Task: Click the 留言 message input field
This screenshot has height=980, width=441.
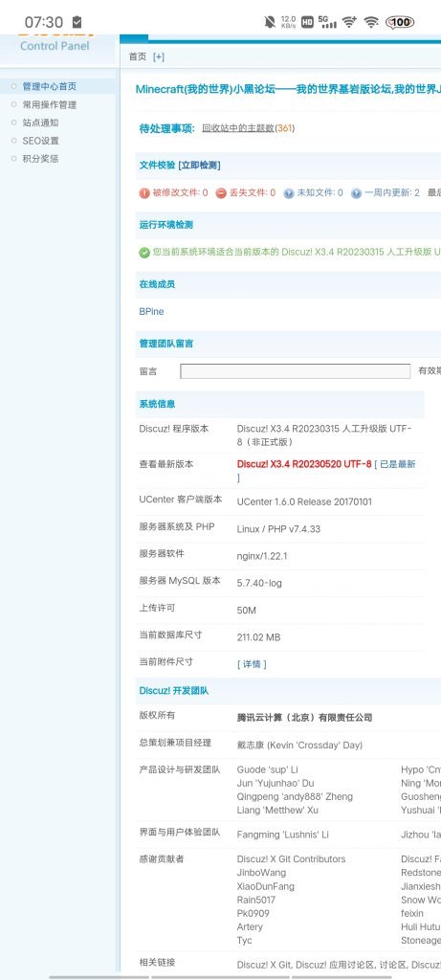Action: click(296, 371)
